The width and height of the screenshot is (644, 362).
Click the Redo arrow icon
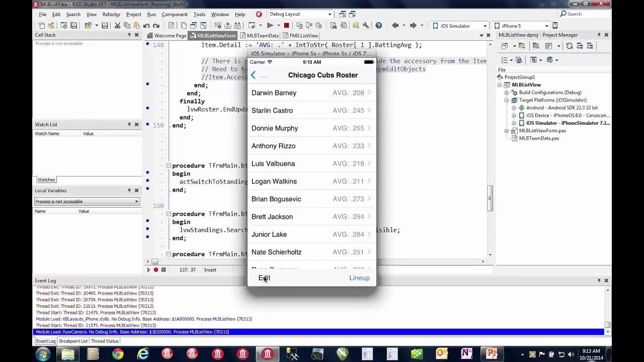pos(156,25)
